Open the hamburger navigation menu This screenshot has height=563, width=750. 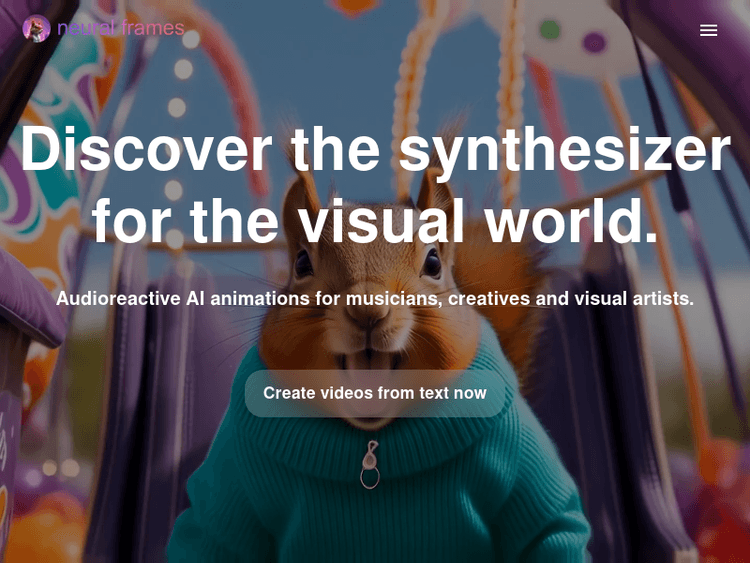708,30
